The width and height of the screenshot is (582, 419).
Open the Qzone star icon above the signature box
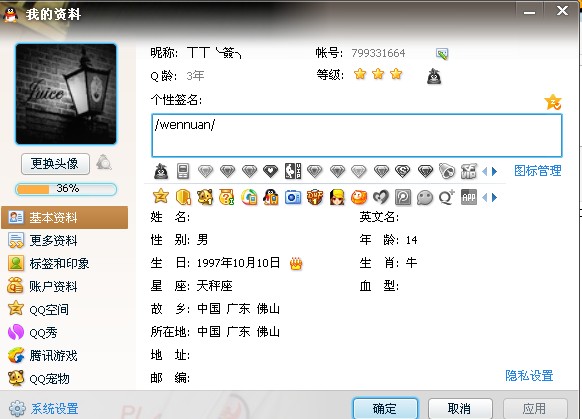(x=553, y=102)
